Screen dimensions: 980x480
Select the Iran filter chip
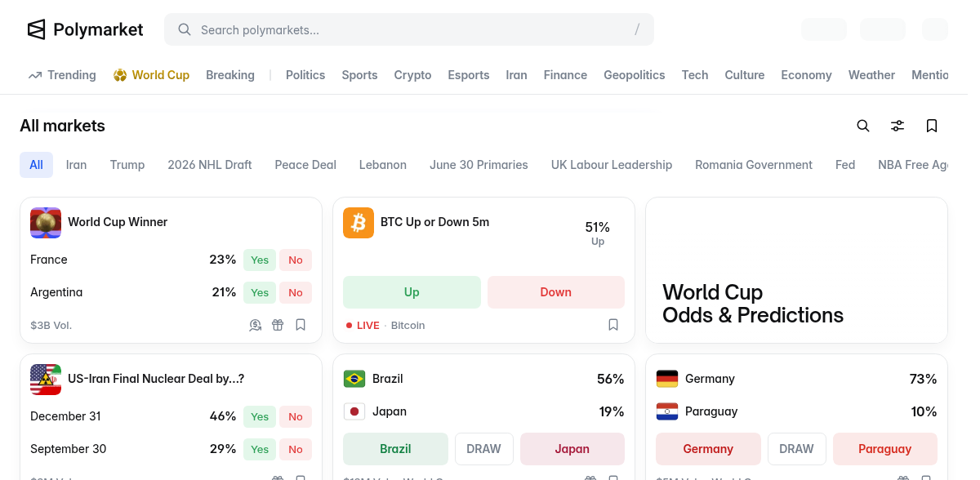click(x=77, y=165)
